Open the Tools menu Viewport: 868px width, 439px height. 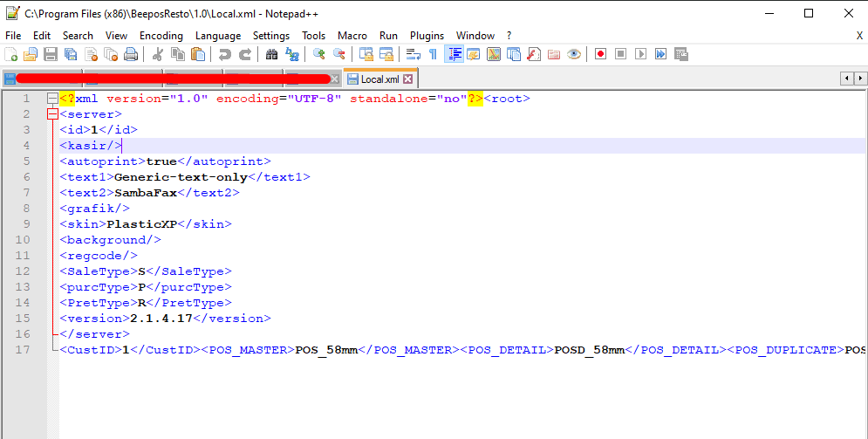(313, 36)
